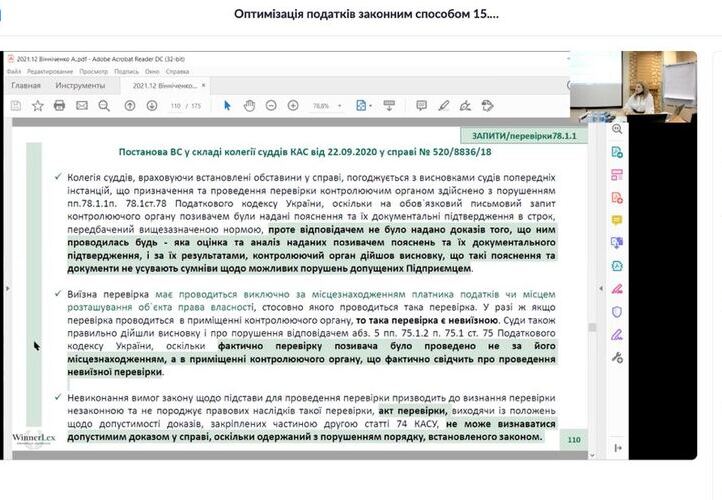The width and height of the screenshot is (722, 500).
Task: Add a comment sticky note
Action: 421,106
